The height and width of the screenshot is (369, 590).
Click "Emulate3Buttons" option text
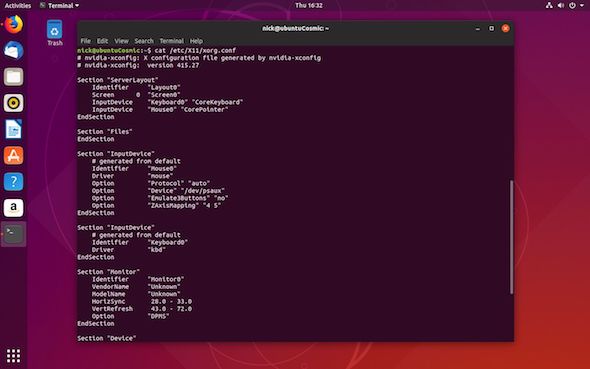tap(179, 198)
